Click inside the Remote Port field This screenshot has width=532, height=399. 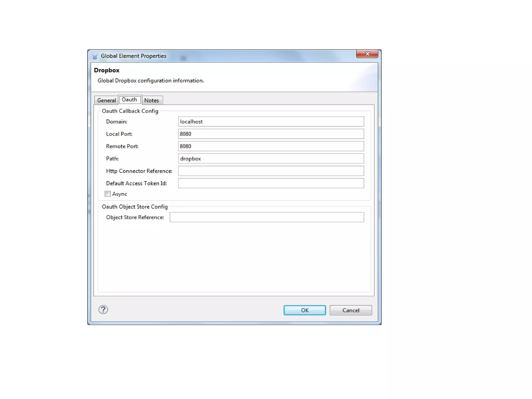pyautogui.click(x=271, y=146)
